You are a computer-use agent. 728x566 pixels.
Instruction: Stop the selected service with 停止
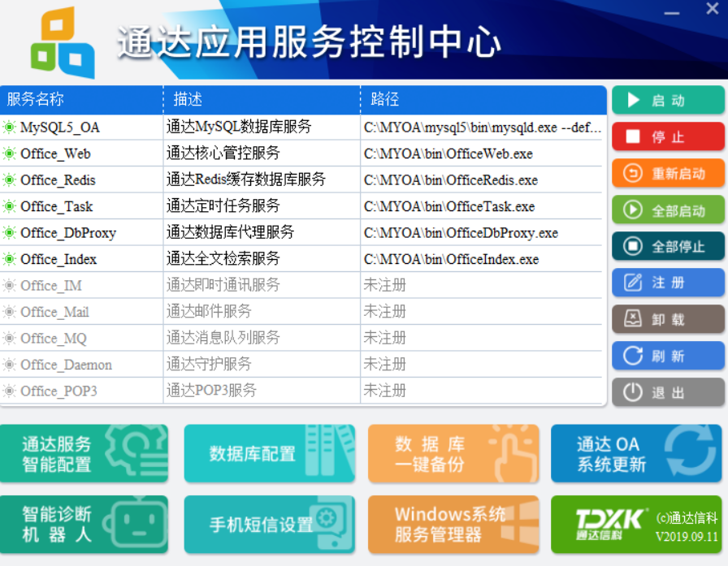[668, 137]
